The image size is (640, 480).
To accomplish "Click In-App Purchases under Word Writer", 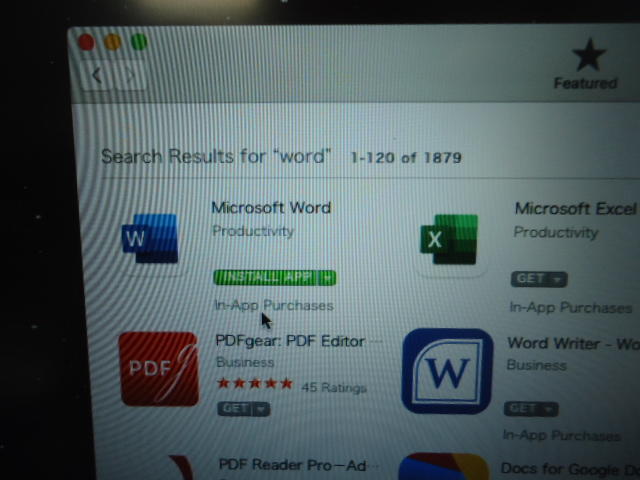I will (x=562, y=435).
